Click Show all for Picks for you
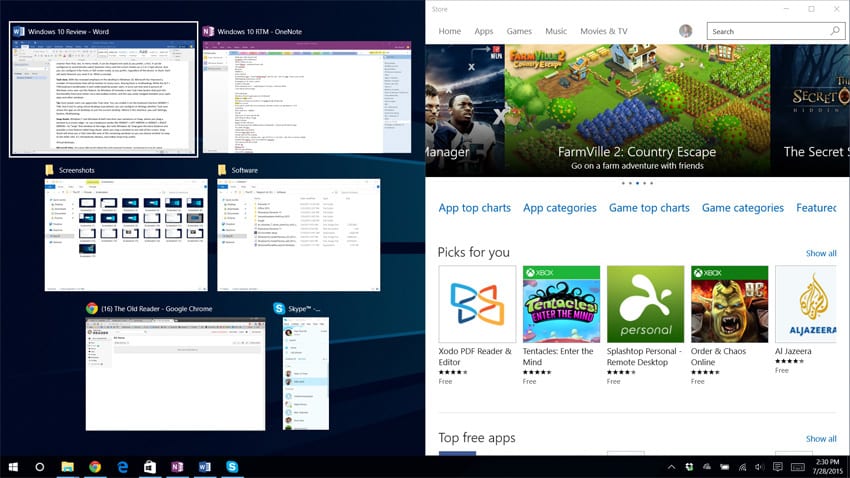The height and width of the screenshot is (478, 850). point(821,253)
